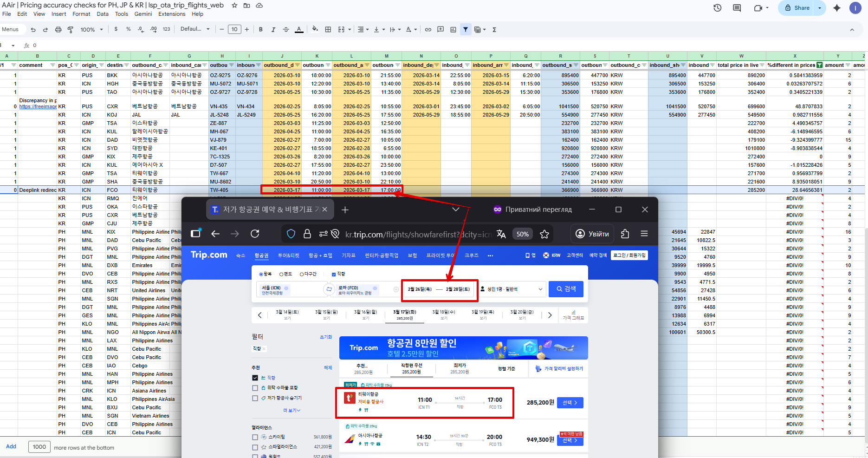Open the vertical align dropdown
Viewport: 868px width, 458px height.
tap(379, 30)
